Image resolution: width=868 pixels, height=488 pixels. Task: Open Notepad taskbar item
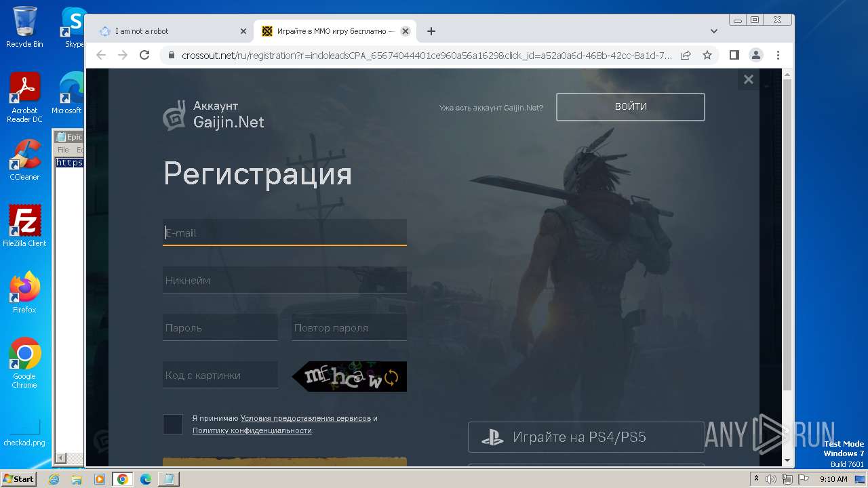167,479
